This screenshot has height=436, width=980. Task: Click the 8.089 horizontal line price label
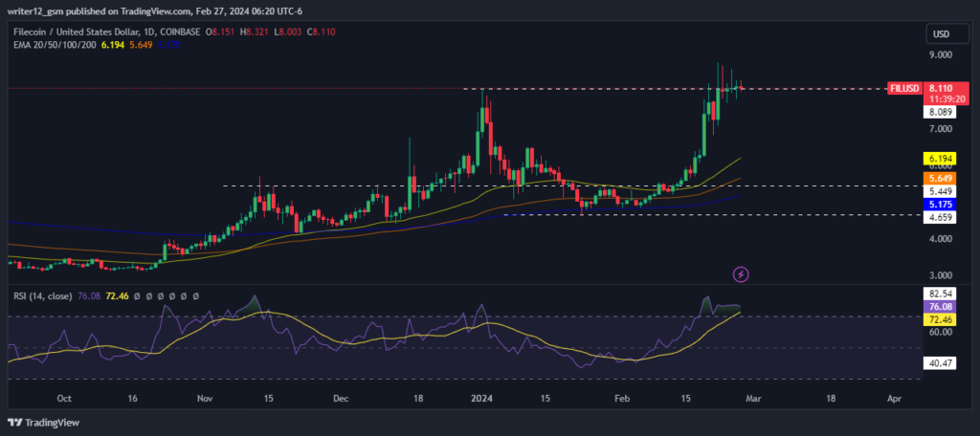coord(940,113)
